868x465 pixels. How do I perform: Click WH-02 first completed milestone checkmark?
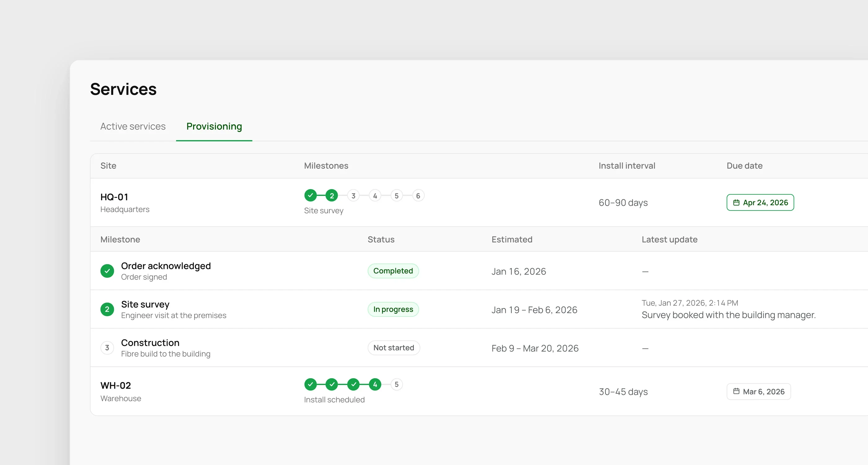pos(310,384)
